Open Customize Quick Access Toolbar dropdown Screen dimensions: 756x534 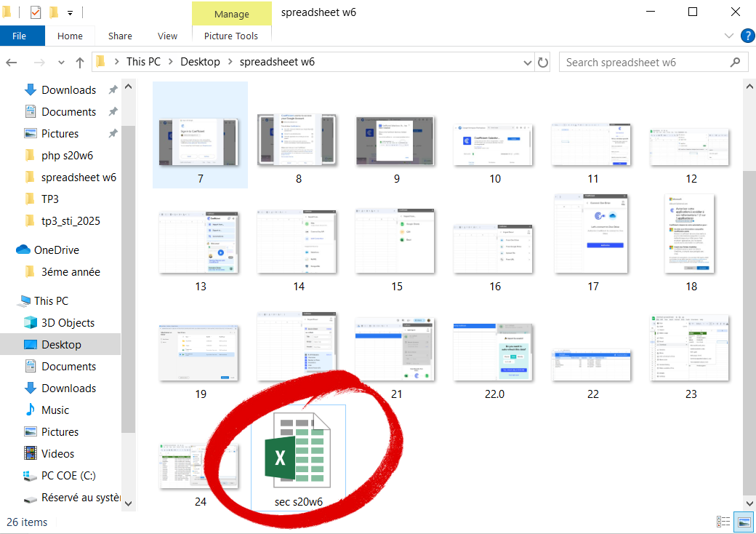(x=70, y=13)
